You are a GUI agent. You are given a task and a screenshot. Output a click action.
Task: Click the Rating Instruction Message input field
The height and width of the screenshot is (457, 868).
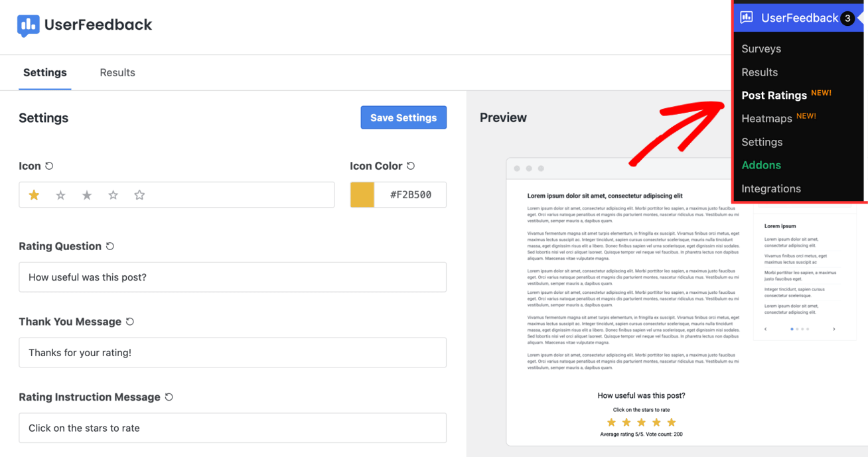(x=232, y=428)
